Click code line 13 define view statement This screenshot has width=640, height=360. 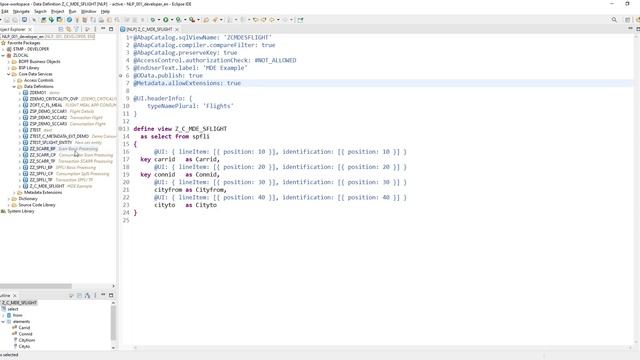coord(180,129)
